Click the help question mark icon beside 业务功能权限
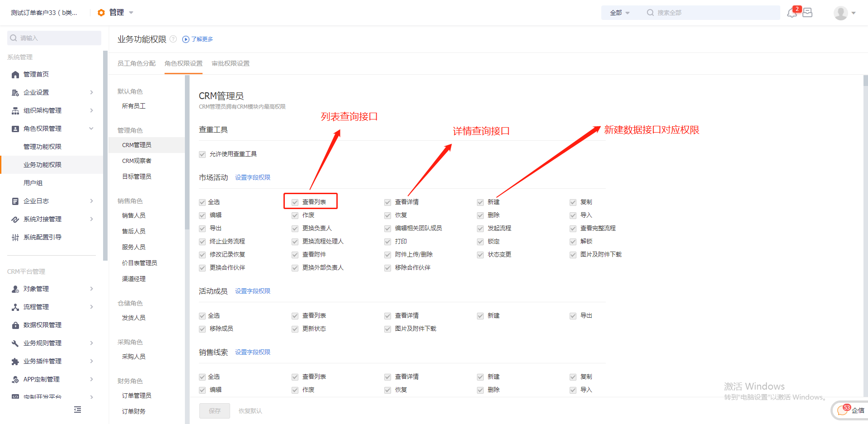Viewport: 868px width, 424px height. tap(173, 39)
